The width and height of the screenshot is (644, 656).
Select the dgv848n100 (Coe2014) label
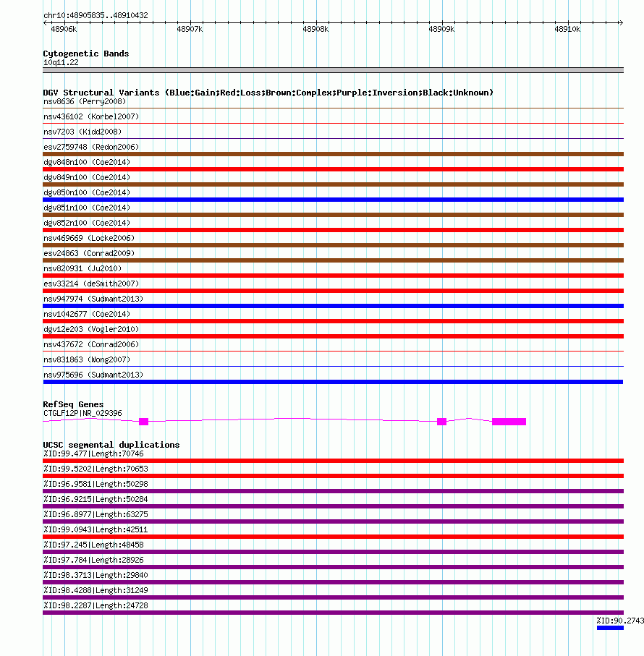click(87, 162)
